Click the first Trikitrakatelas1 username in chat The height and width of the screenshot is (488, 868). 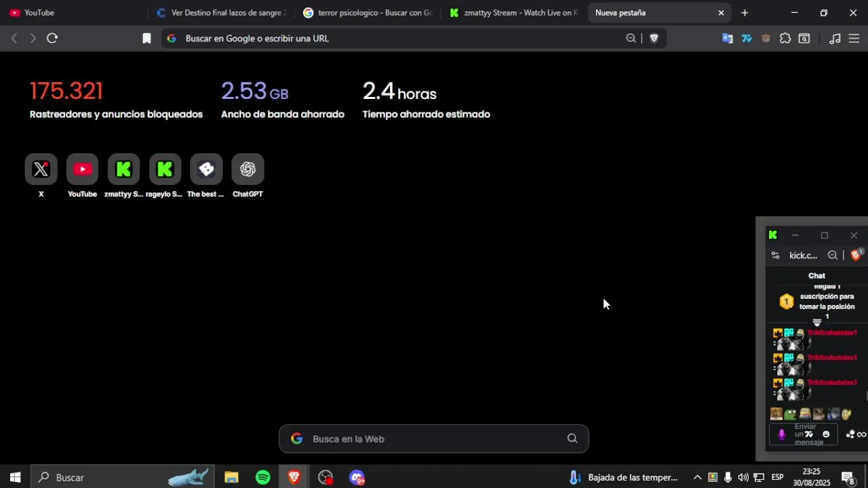pos(832,333)
